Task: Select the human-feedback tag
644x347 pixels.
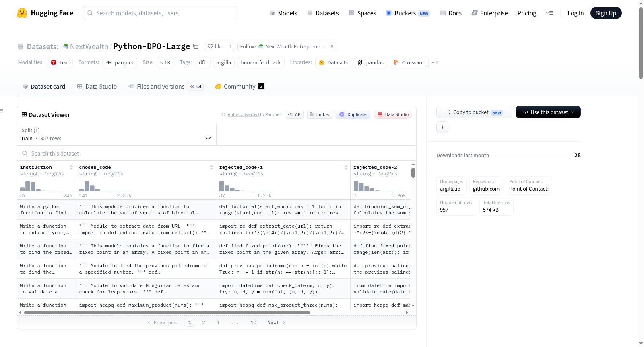Action: tap(261, 62)
